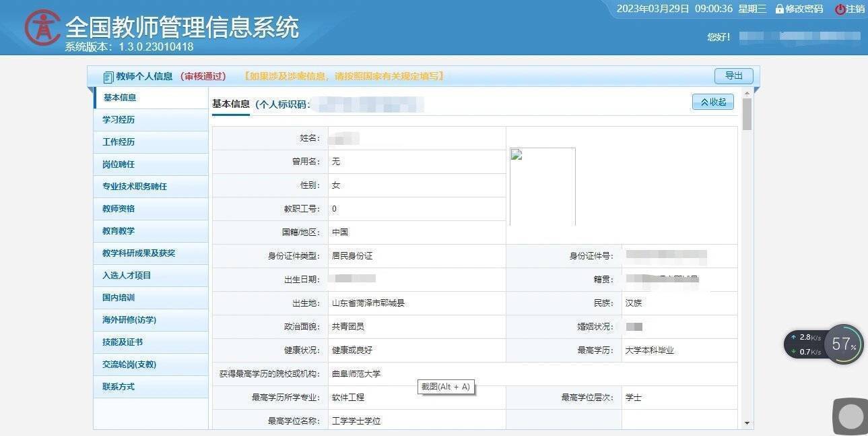Viewport: 868px width, 436px height.
Task: Click the lock icon beside 修改密码
Action: point(778,9)
